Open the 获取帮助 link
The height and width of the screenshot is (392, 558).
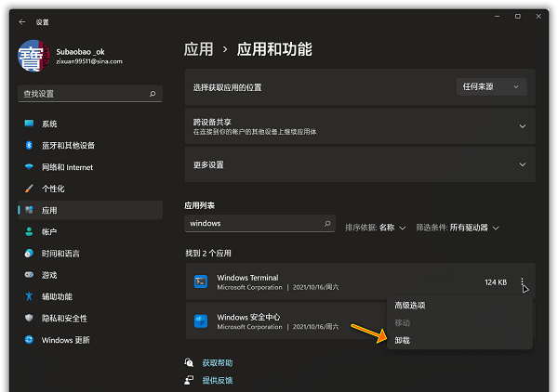click(x=217, y=362)
